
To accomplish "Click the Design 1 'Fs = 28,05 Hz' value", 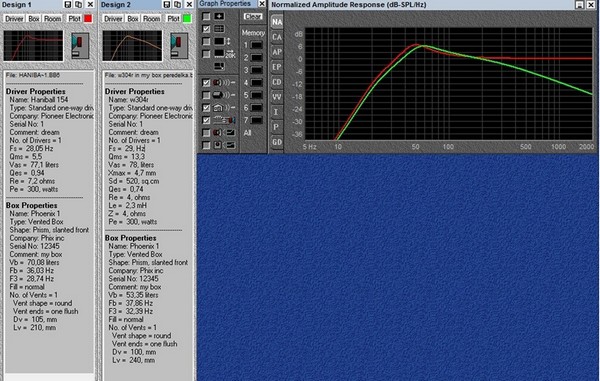I will (31, 148).
